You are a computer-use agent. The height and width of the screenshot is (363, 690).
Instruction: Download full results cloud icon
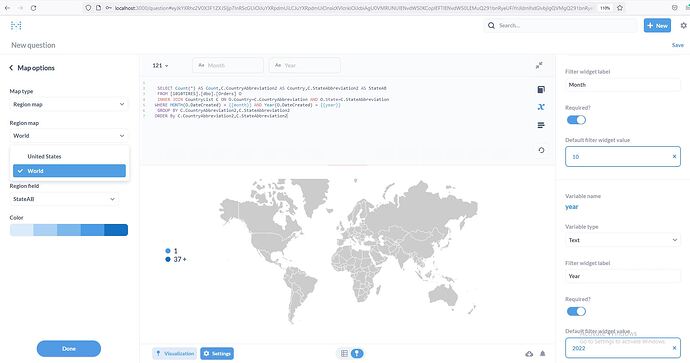(x=529, y=354)
